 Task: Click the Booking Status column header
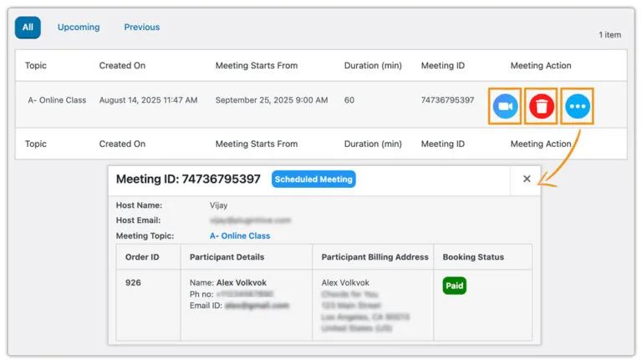pyautogui.click(x=473, y=257)
